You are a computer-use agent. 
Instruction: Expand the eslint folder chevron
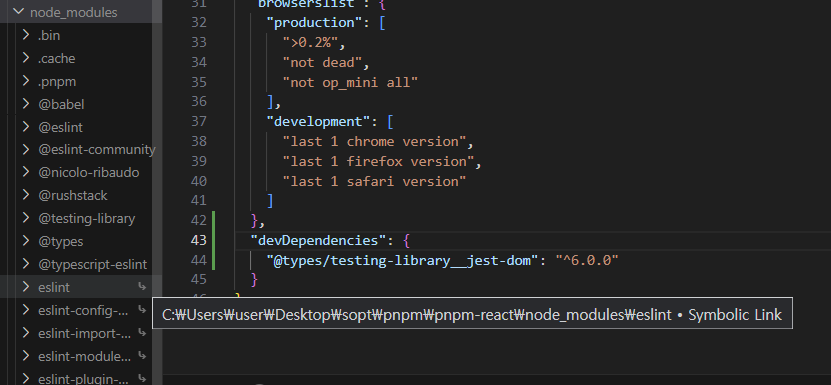[x=26, y=286]
